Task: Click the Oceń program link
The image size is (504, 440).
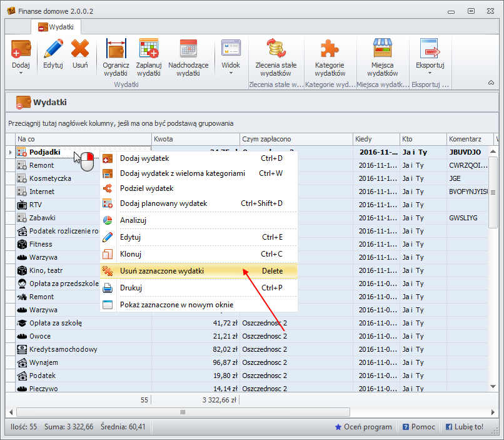Action: pos(363,427)
